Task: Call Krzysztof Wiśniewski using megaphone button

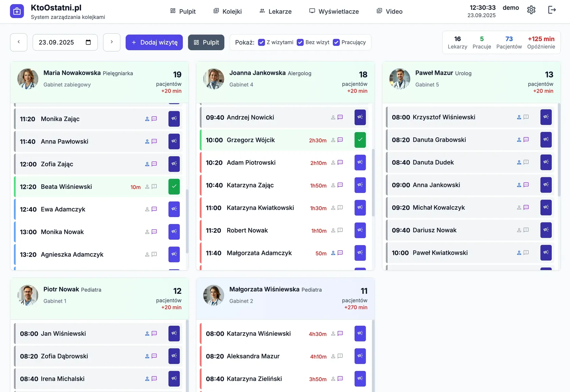Action: [546, 117]
